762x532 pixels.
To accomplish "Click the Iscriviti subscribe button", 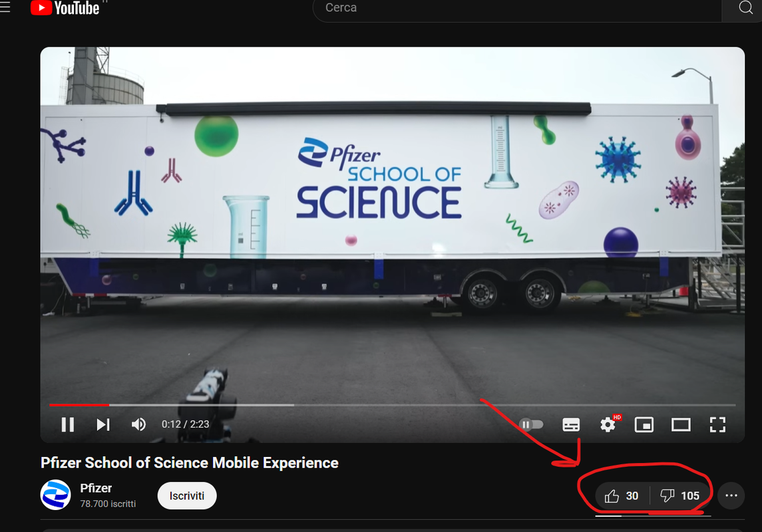I will 187,495.
